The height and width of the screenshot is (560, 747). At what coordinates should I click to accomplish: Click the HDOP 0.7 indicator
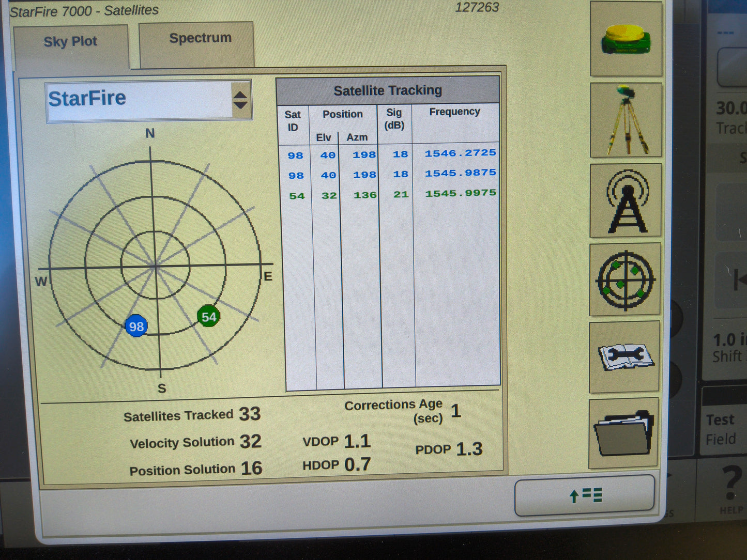point(337,463)
